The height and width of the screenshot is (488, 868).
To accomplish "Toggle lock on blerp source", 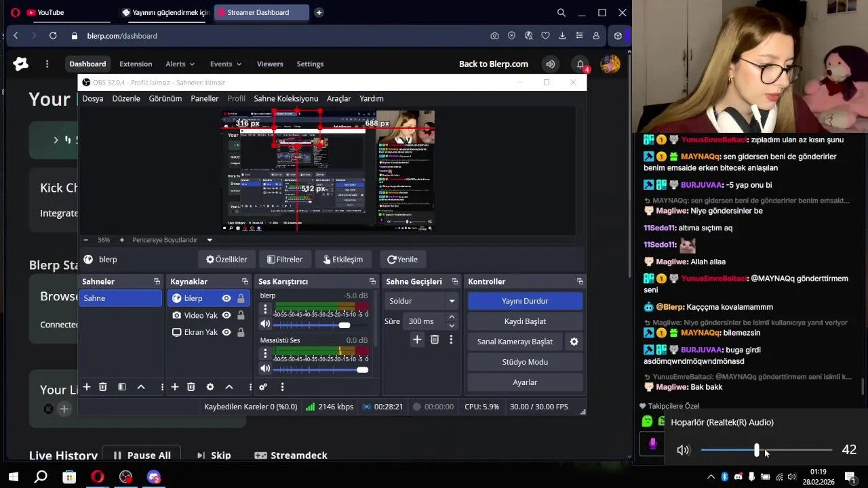I will (x=241, y=298).
